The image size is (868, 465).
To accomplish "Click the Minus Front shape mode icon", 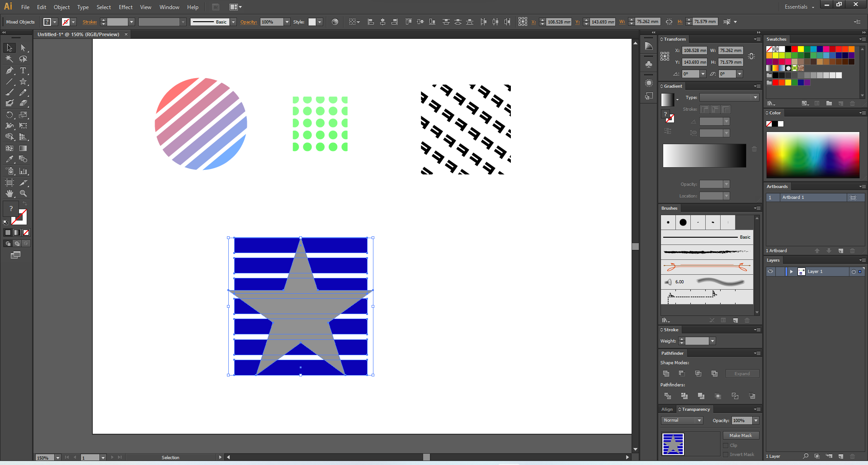I will (682, 374).
